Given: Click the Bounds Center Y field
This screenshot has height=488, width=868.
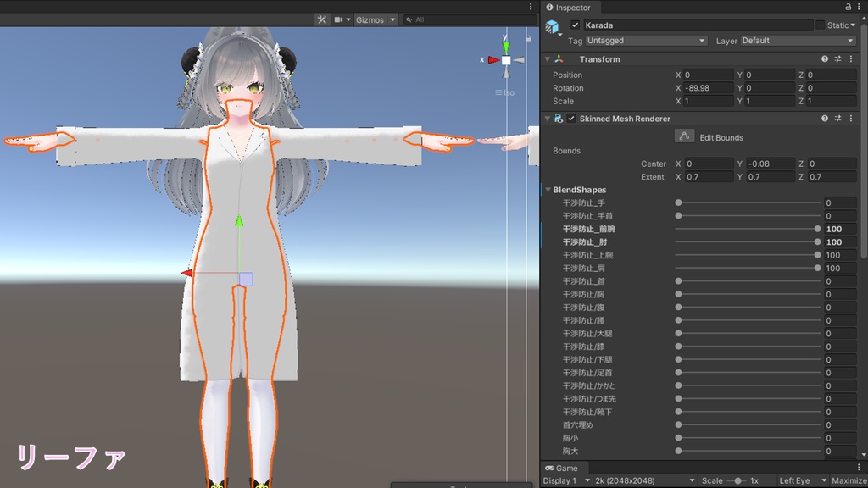Looking at the screenshot, I should [x=770, y=164].
